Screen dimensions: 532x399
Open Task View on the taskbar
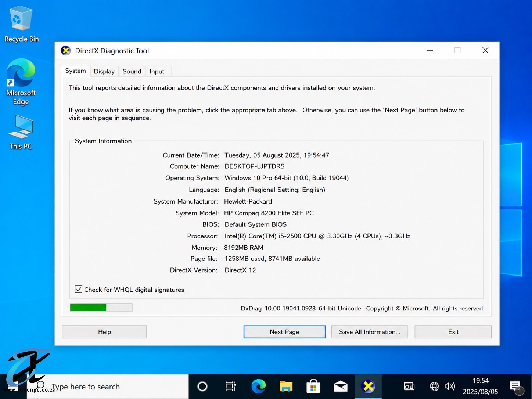230,387
